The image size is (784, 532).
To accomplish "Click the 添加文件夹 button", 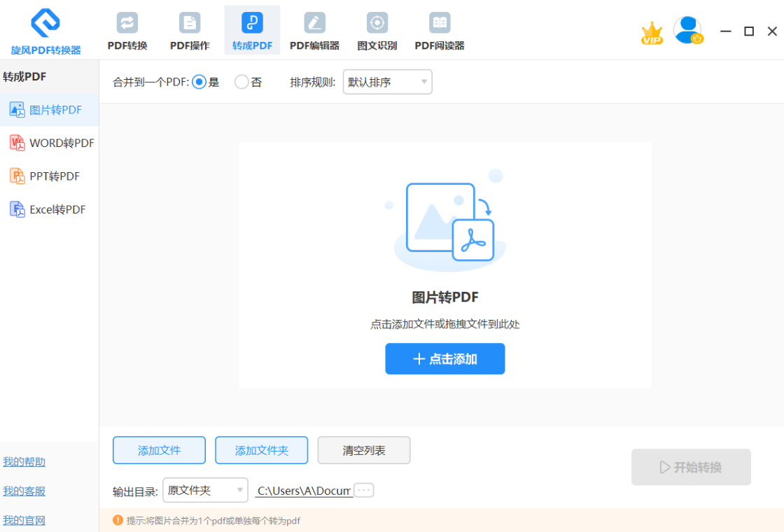I will (x=261, y=450).
